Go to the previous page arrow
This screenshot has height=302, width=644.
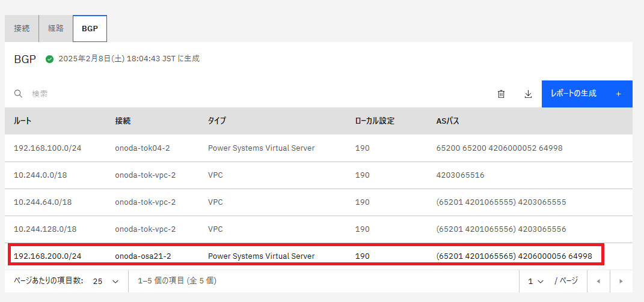598,281
